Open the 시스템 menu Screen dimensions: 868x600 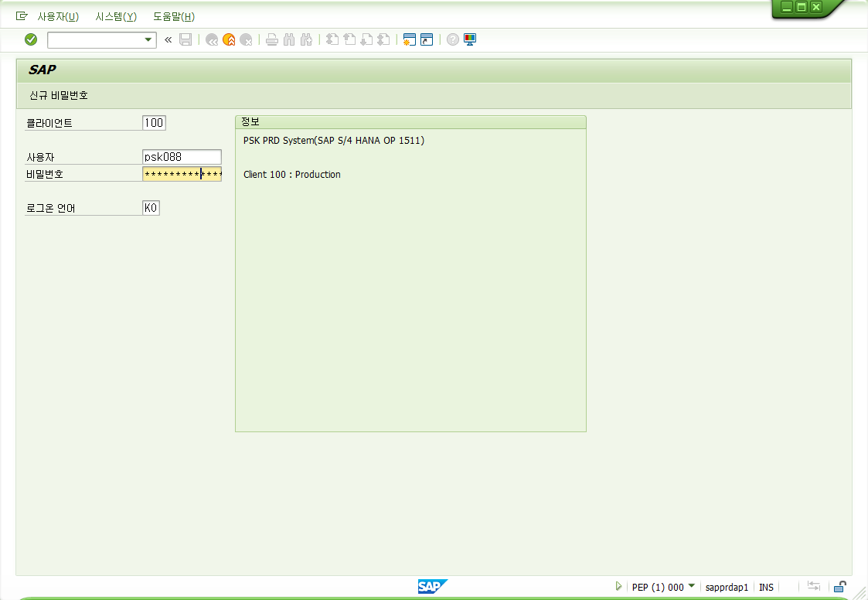coord(116,16)
